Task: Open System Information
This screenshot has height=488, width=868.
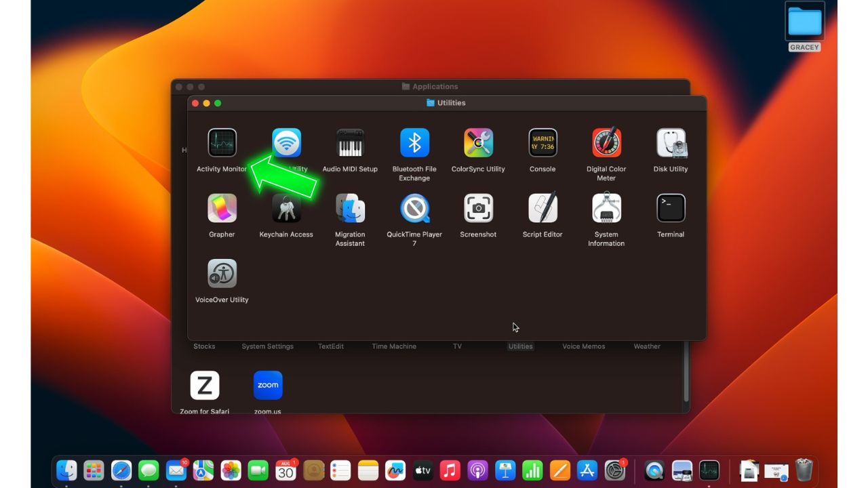Action: (x=606, y=208)
